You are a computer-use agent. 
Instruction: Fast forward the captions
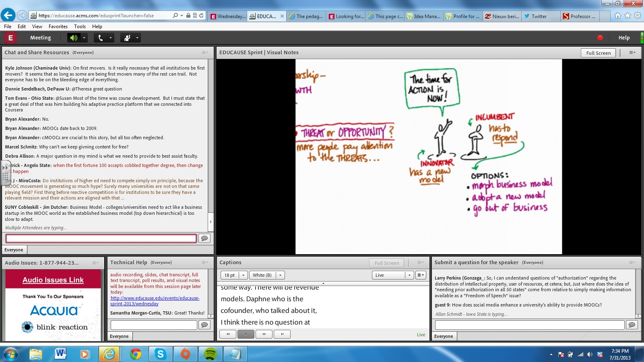click(264, 334)
